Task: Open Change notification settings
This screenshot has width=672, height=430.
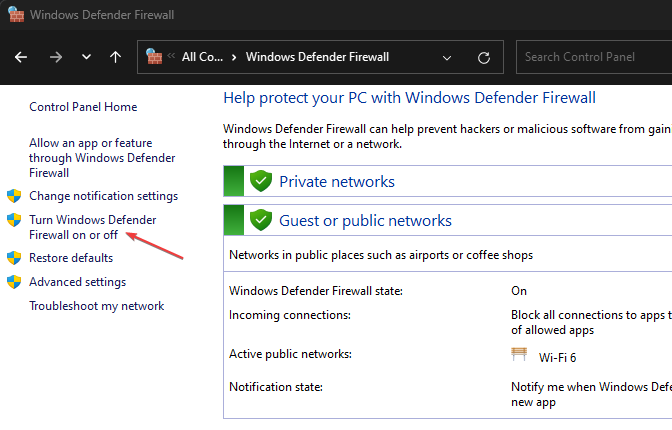Action: (103, 196)
